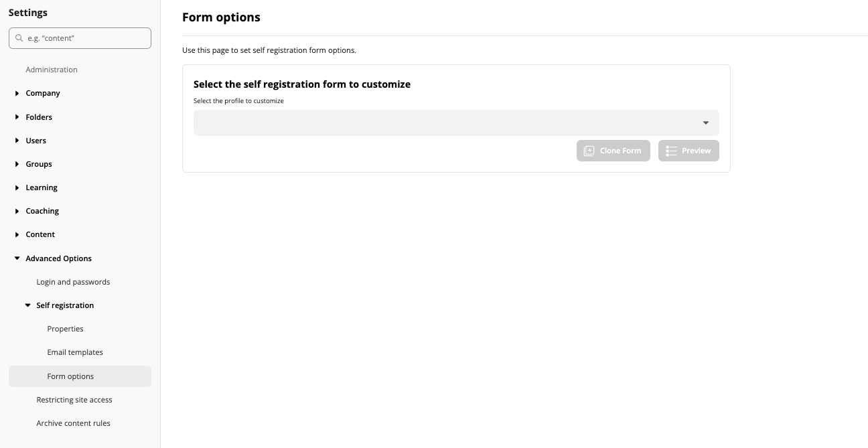Click the Preview list icon

[x=671, y=151]
